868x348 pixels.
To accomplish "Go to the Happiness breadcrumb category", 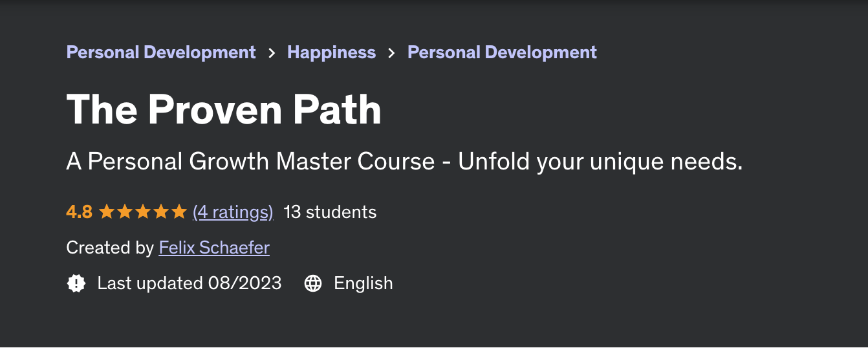I will click(x=331, y=52).
